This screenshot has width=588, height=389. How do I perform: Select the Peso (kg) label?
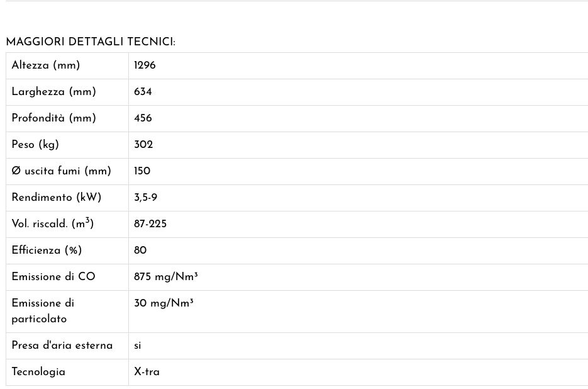[35, 145]
